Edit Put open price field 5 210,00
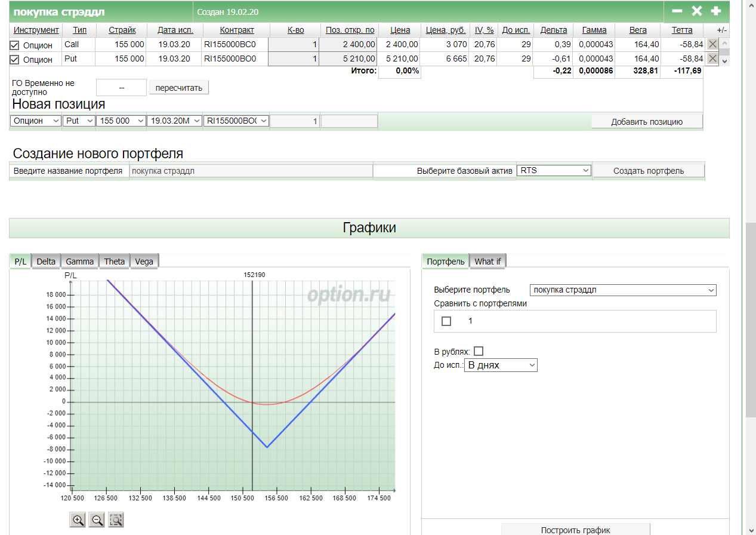 [349, 59]
